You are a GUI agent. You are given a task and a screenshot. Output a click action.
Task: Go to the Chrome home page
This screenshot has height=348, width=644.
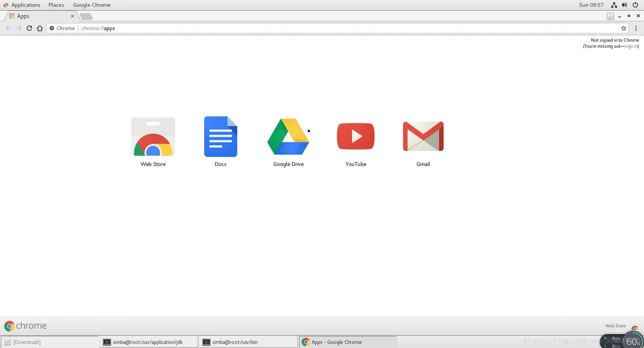point(40,28)
